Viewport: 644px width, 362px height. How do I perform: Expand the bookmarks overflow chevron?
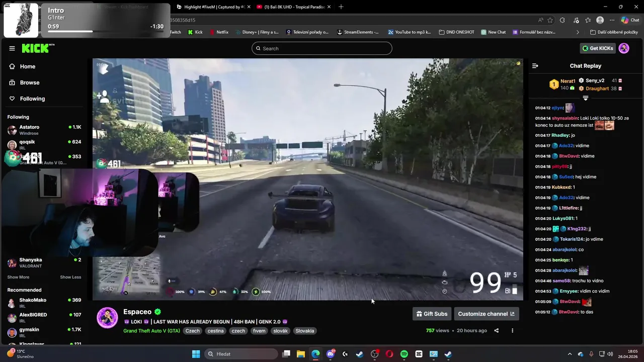click(x=578, y=32)
